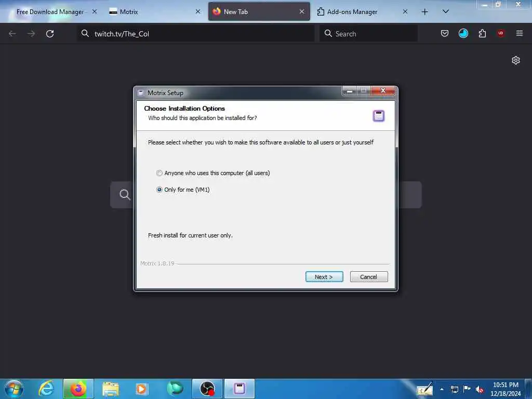Show hidden system tray icons
Image resolution: width=532 pixels, height=399 pixels.
point(442,389)
